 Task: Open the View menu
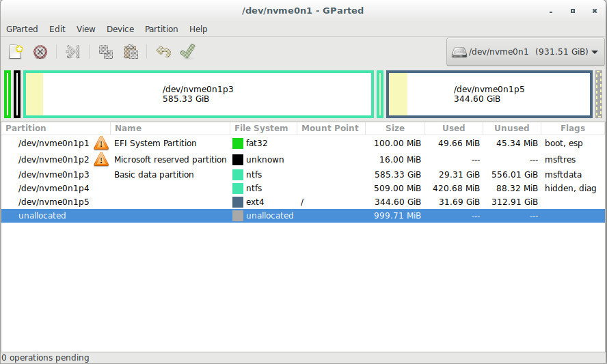pos(86,29)
